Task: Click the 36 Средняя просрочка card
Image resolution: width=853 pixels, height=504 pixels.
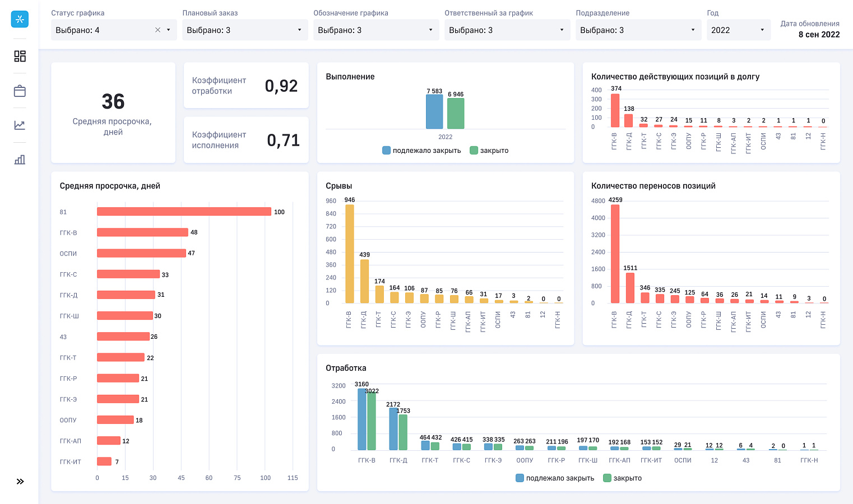Action: point(113,113)
